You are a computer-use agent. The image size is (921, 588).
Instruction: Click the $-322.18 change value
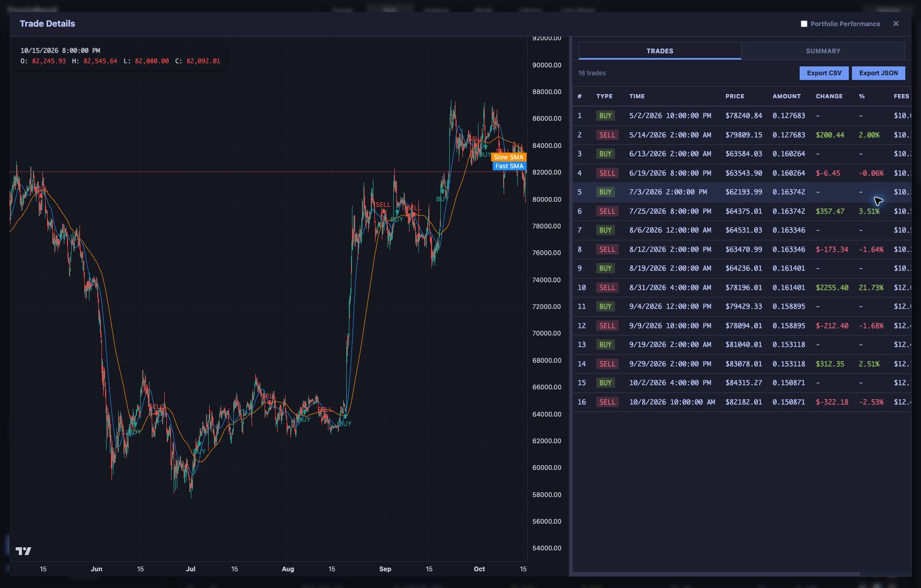click(x=832, y=402)
